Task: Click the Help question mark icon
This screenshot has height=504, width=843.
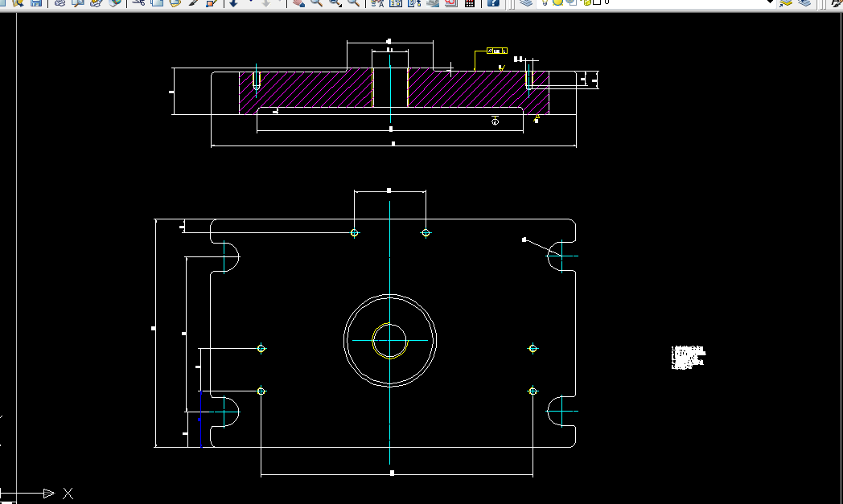Action: [493, 2]
